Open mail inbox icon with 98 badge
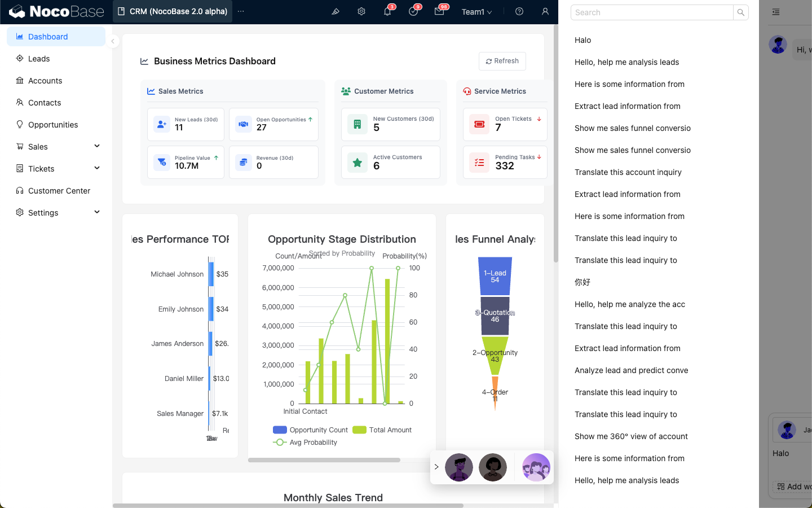This screenshot has height=508, width=812. point(439,12)
